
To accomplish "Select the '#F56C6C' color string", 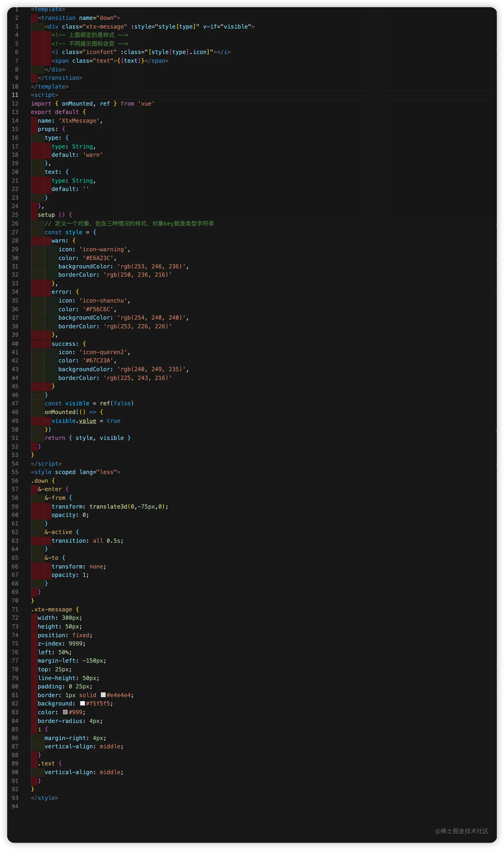I will coord(98,309).
